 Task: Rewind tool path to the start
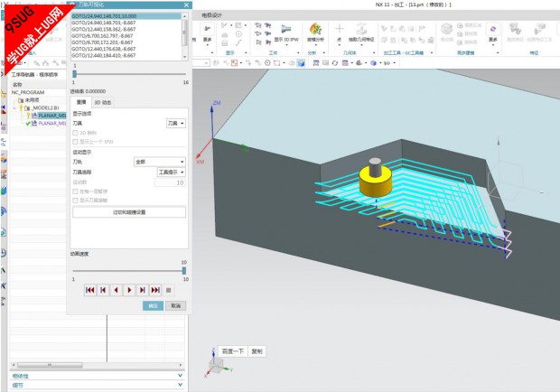coord(90,290)
